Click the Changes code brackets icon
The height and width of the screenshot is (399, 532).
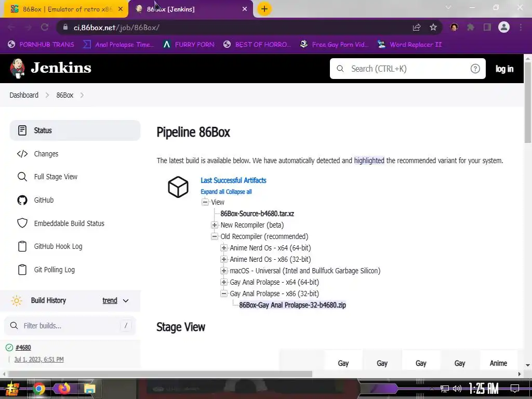click(x=22, y=154)
